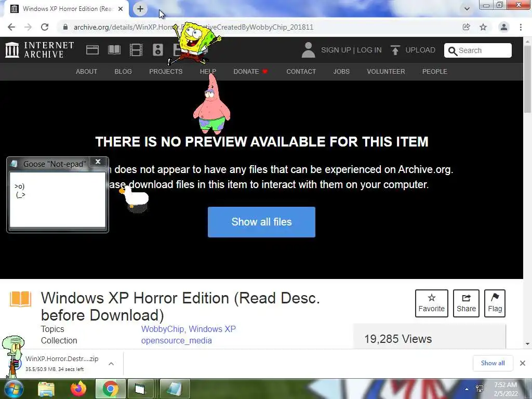Click the 19,285 Views text
This screenshot has width=532, height=399.
[x=398, y=339]
